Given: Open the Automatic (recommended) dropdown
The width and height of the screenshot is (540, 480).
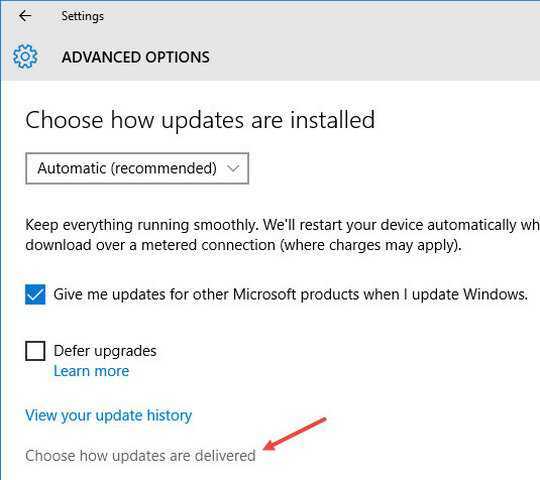Looking at the screenshot, I should (137, 168).
